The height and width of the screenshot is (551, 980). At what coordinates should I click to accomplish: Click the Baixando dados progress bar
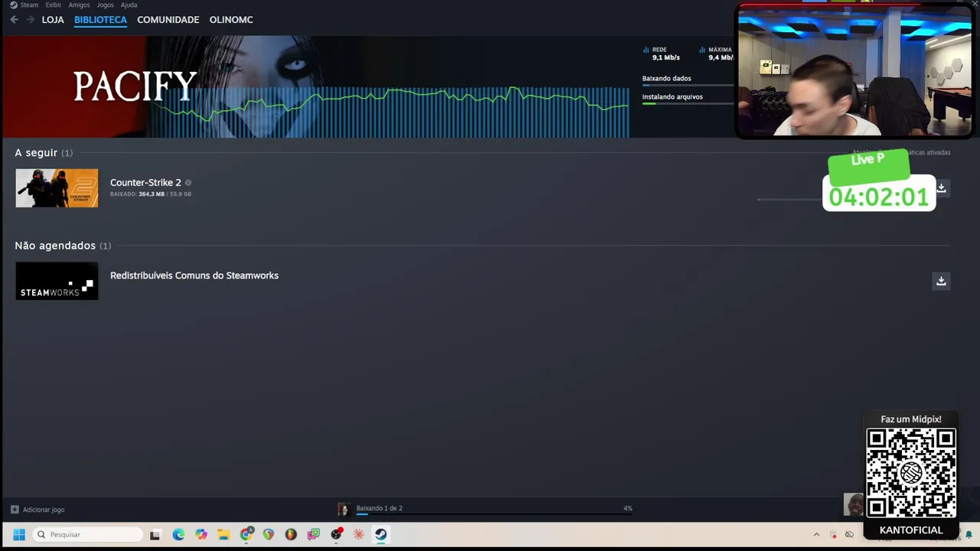pyautogui.click(x=688, y=85)
